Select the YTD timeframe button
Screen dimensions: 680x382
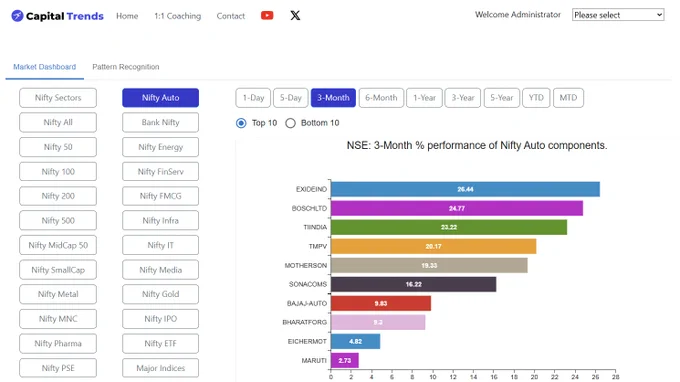536,98
